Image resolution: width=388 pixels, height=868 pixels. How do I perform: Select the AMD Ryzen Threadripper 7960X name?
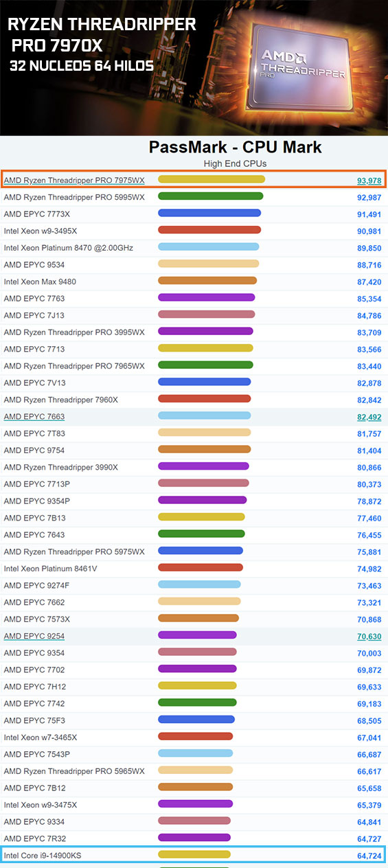61,400
